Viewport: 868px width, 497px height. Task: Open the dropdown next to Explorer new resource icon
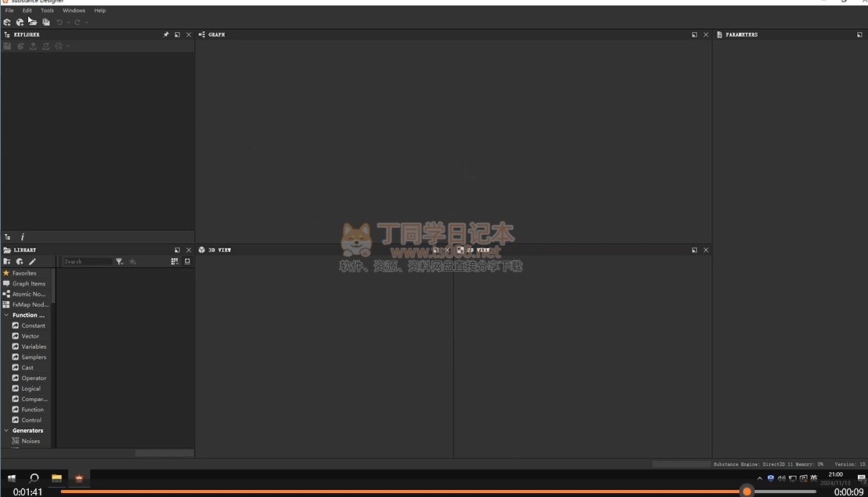click(x=68, y=47)
